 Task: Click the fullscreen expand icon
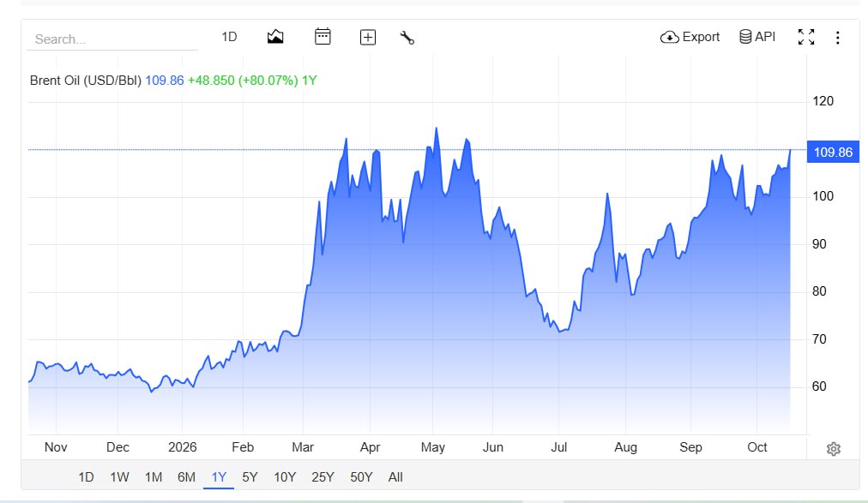(x=806, y=37)
